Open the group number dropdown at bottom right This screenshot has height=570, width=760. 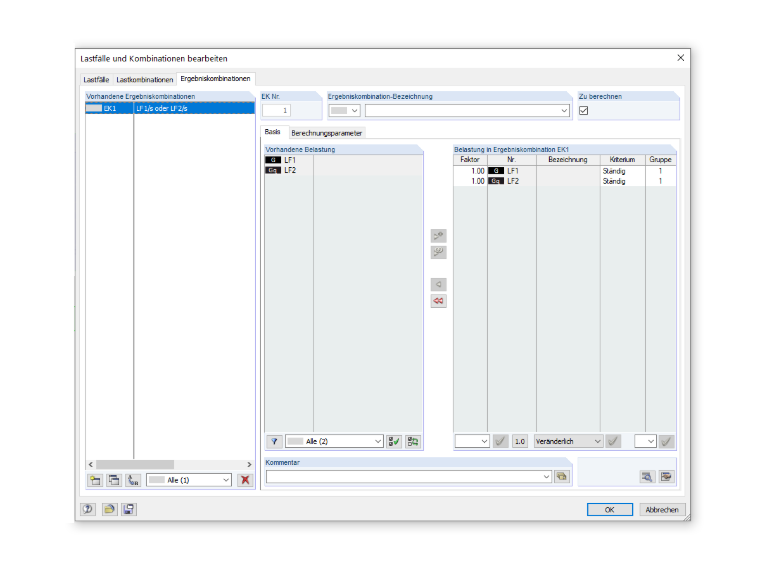645,442
